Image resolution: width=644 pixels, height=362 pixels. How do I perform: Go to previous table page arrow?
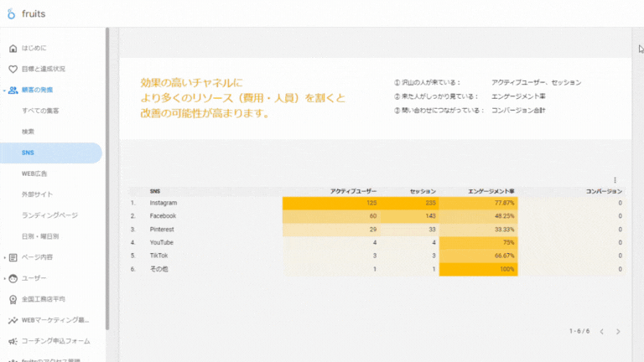(x=602, y=332)
